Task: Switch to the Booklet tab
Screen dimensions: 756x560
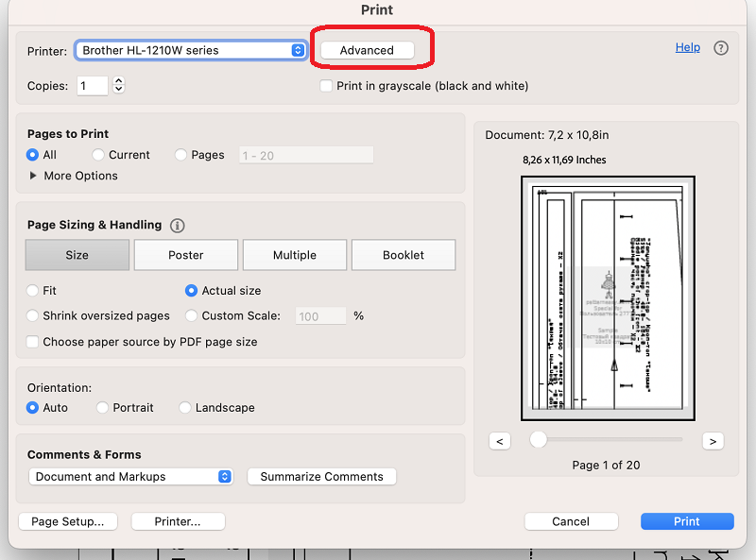Action: coord(404,255)
